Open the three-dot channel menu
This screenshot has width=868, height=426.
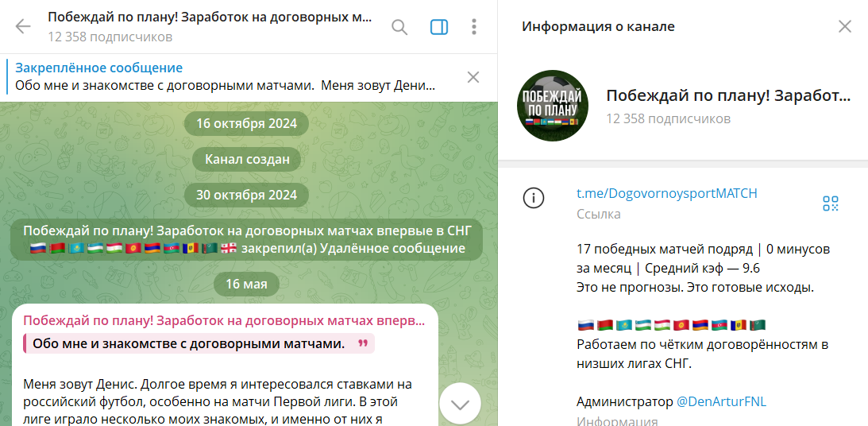tap(474, 27)
